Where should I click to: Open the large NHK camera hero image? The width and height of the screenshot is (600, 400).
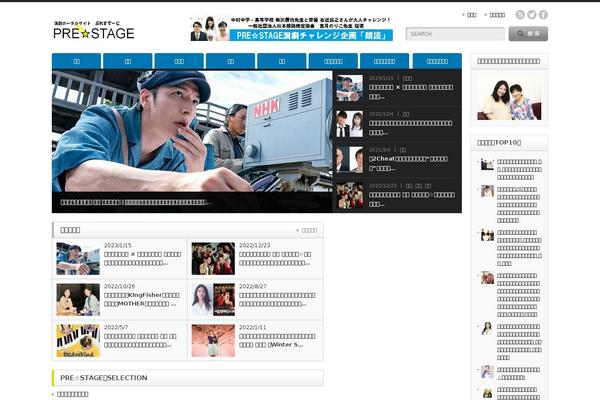click(x=192, y=131)
